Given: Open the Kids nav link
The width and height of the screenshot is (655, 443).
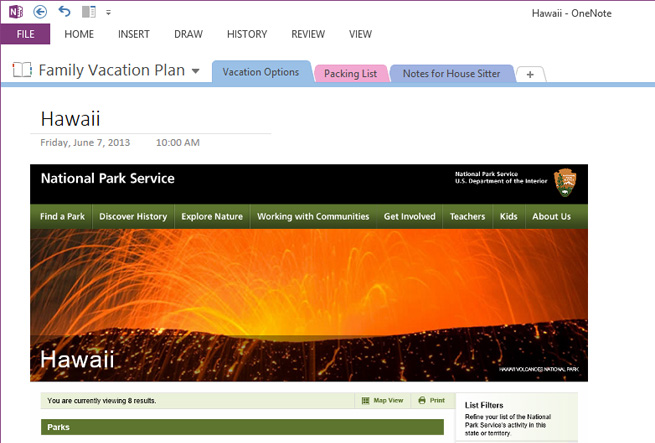Looking at the screenshot, I should coord(508,216).
